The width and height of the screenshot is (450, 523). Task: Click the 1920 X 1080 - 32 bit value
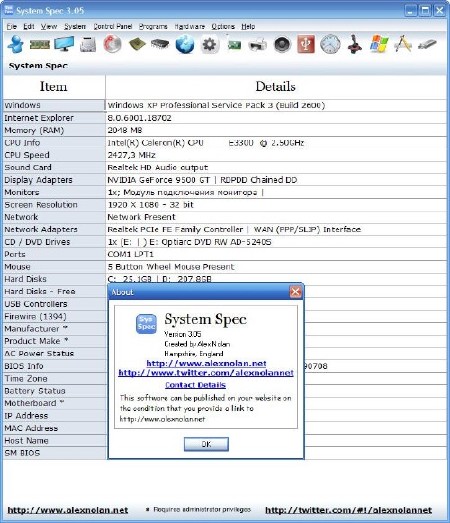[150, 204]
